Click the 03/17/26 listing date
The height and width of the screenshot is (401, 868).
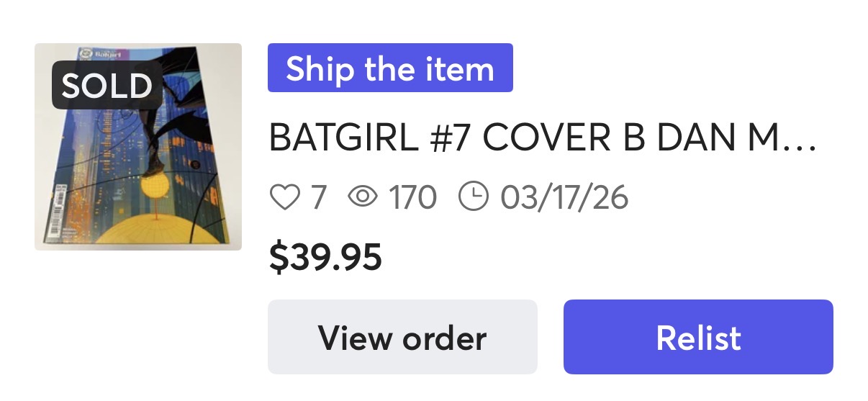pos(565,197)
